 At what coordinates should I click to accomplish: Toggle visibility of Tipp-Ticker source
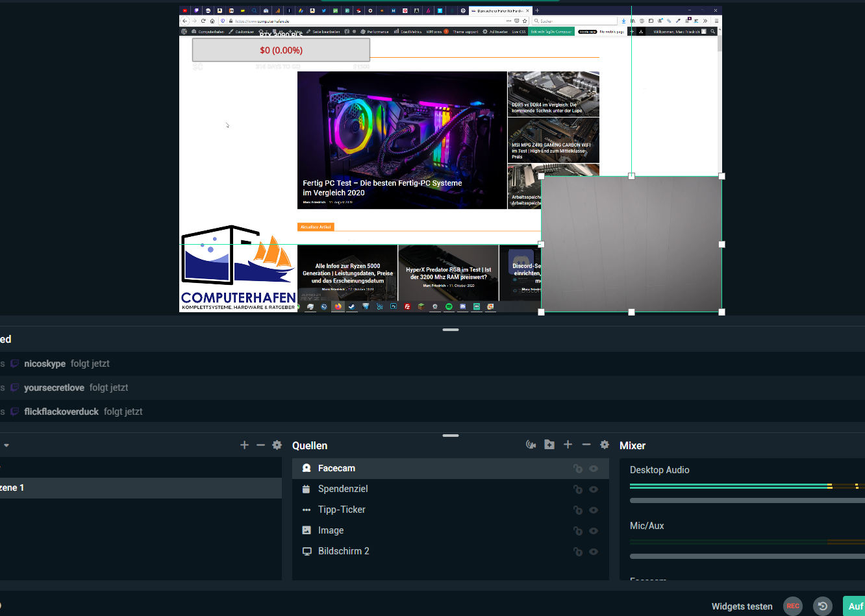[x=594, y=510]
